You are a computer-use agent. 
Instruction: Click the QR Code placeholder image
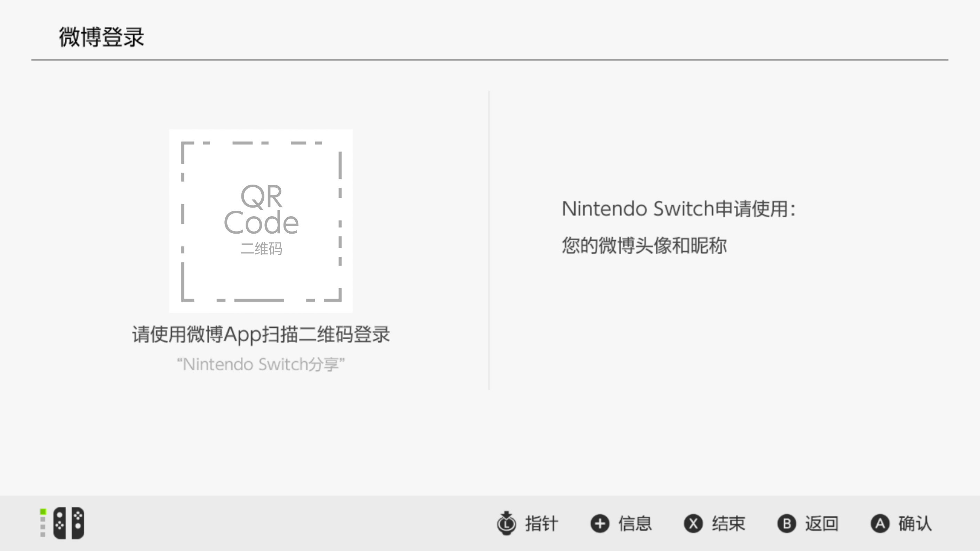tap(261, 221)
